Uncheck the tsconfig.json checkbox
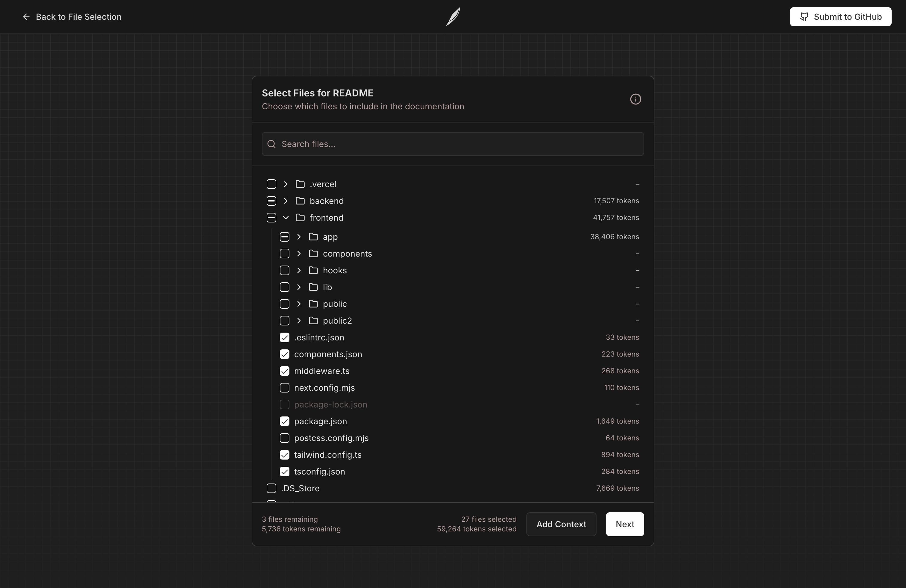Screen dimensions: 906x588 pos(284,471)
